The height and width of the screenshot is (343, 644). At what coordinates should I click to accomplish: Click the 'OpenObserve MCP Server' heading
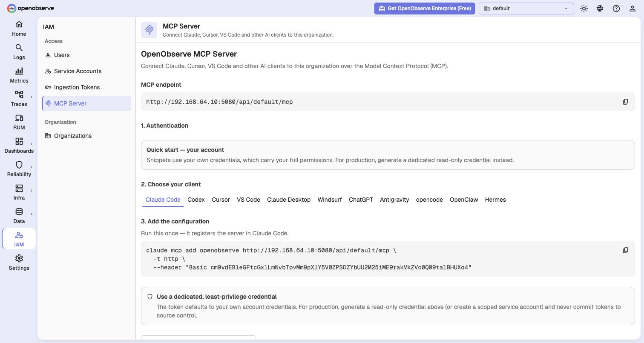click(x=189, y=54)
